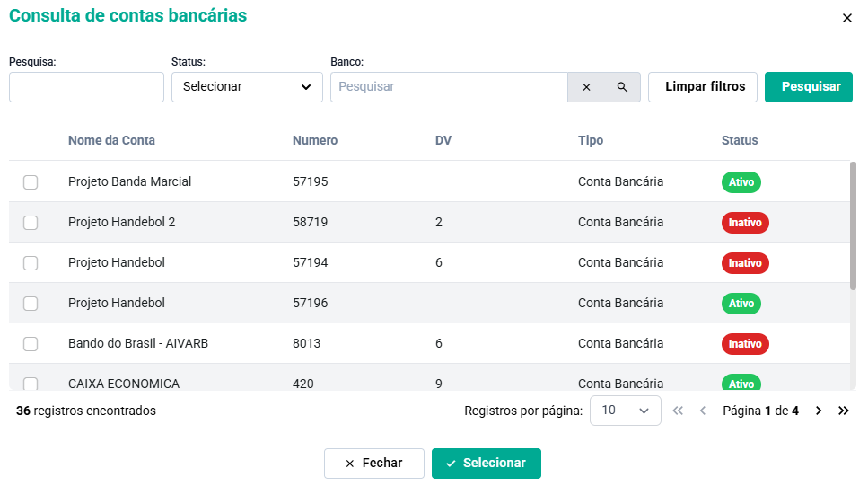868x486 pixels.
Task: Check the Projeto Banda Marcial row checkbox
Action: click(x=31, y=182)
